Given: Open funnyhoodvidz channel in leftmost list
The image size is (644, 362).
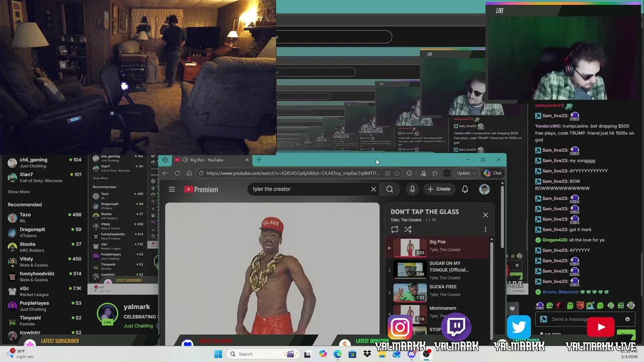Looking at the screenshot, I should (x=44, y=277).
